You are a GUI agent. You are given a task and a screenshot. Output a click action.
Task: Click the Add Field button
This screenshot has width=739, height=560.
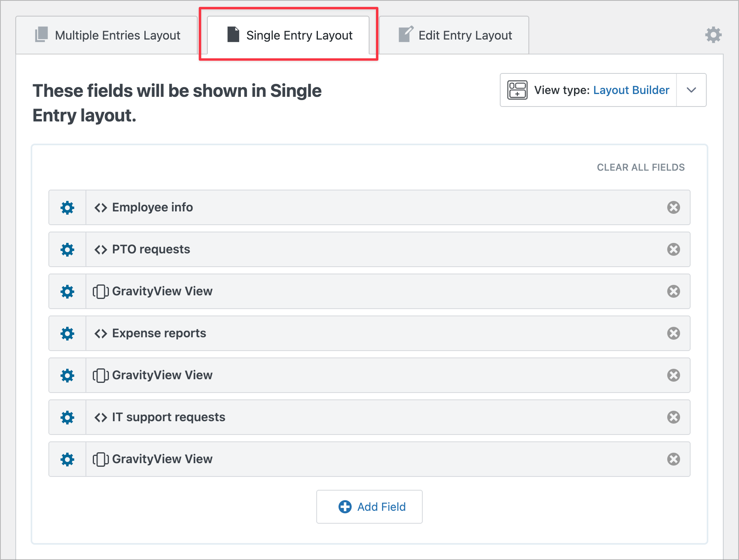pyautogui.click(x=369, y=507)
